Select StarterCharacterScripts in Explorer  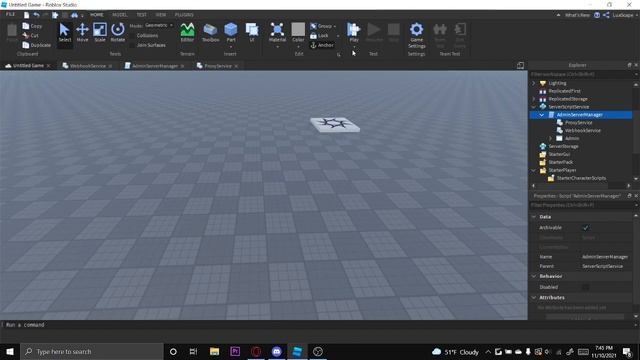point(581,178)
